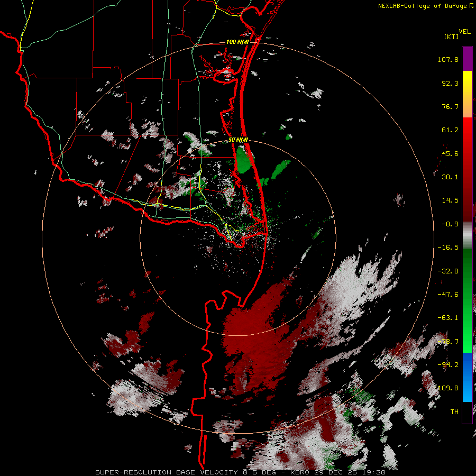Click the -109.8 velocity scale value
476x476 pixels.
pos(446,388)
